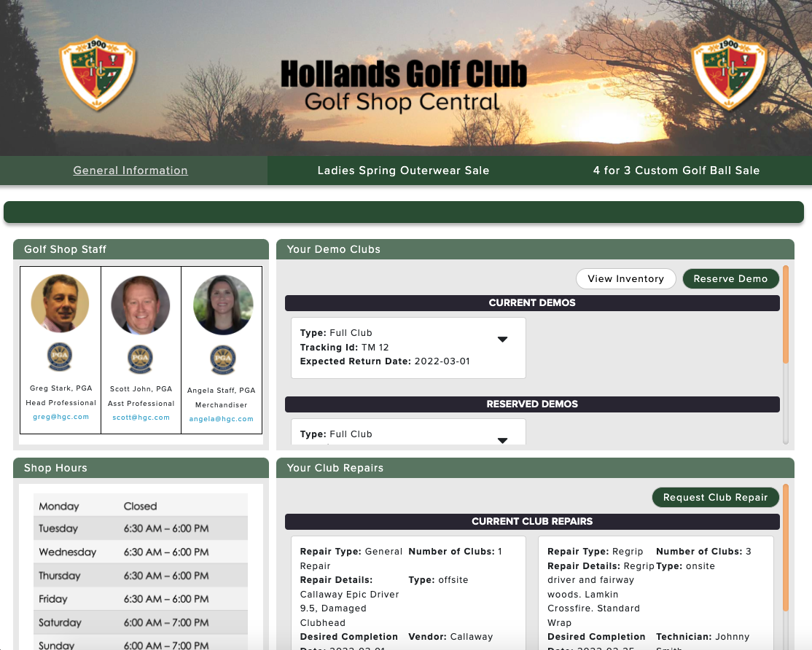The image size is (812, 650).
Task: Click the Vendor: Callaway text
Action: tap(450, 637)
